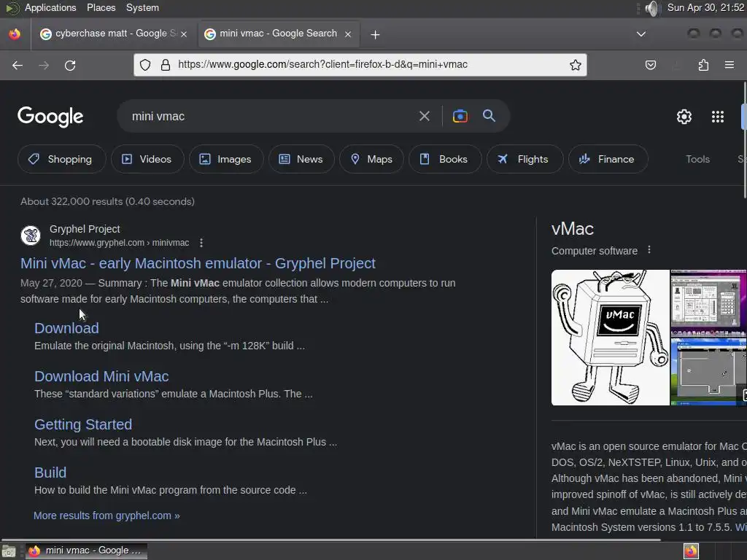Click the About 322,000 results text
This screenshot has width=747, height=560.
point(108,201)
